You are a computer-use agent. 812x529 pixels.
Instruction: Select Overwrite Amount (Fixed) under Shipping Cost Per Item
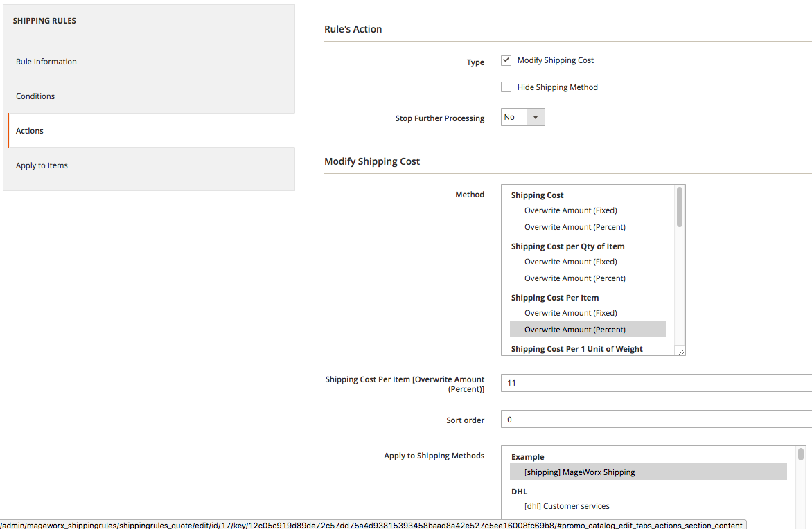tap(570, 313)
